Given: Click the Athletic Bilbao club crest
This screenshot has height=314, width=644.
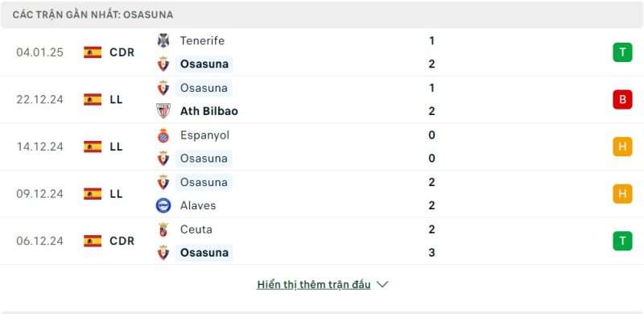Looking at the screenshot, I should [163, 111].
